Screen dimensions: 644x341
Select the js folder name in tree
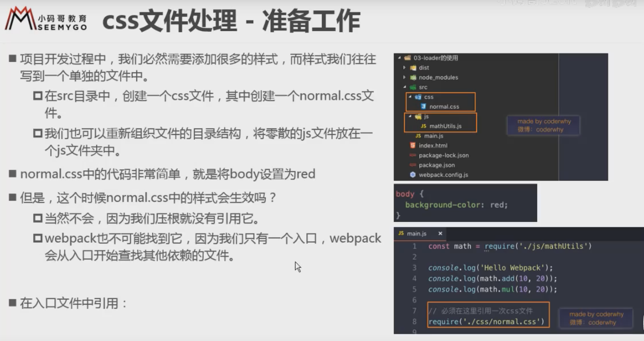(x=427, y=117)
